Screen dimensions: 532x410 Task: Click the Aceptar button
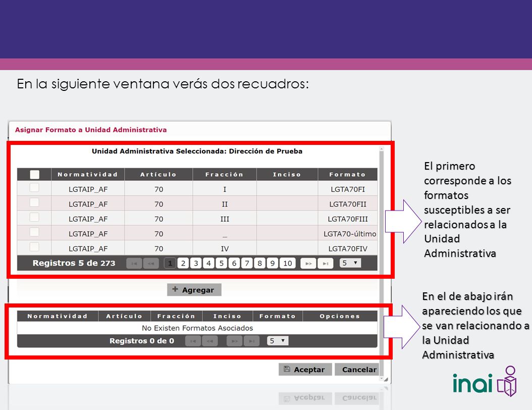click(305, 370)
